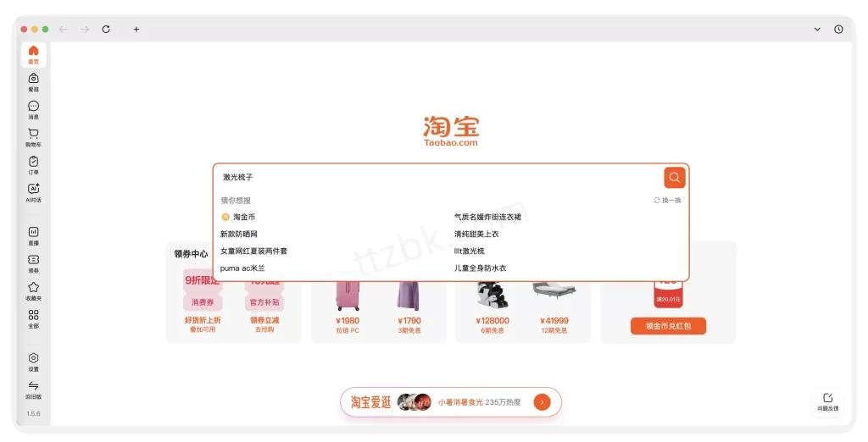Open 领券 coupon icon in sidebar
868x442 pixels.
(33, 264)
